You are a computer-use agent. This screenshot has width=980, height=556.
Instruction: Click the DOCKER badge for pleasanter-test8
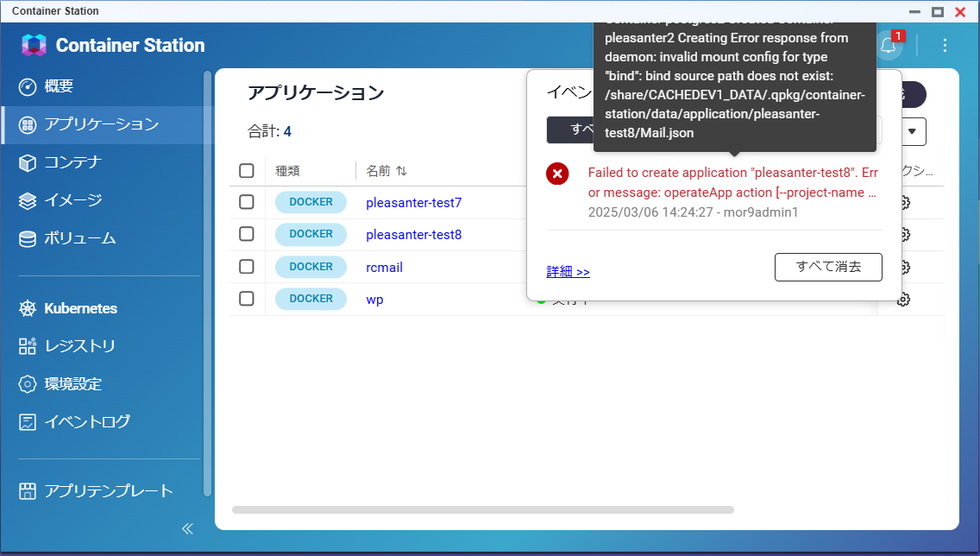311,234
